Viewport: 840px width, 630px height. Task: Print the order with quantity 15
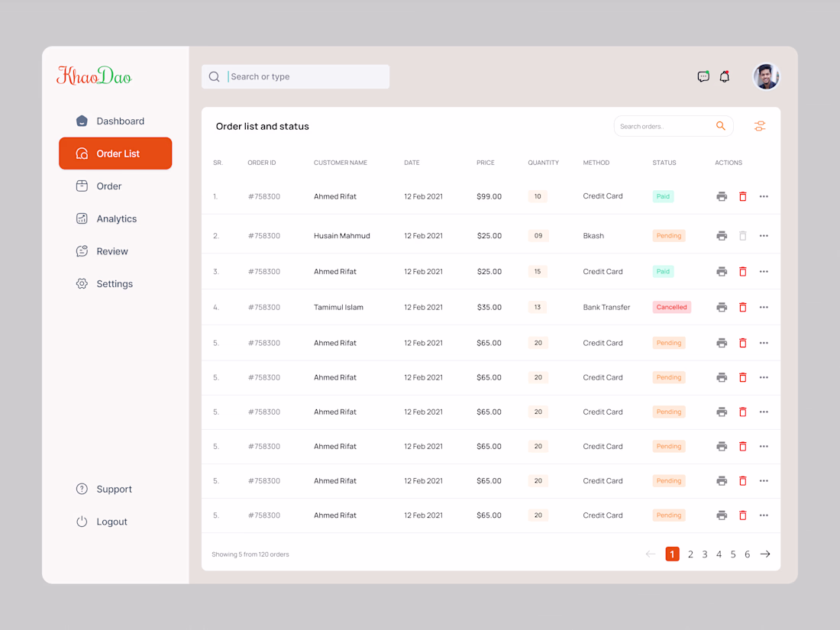pos(722,272)
